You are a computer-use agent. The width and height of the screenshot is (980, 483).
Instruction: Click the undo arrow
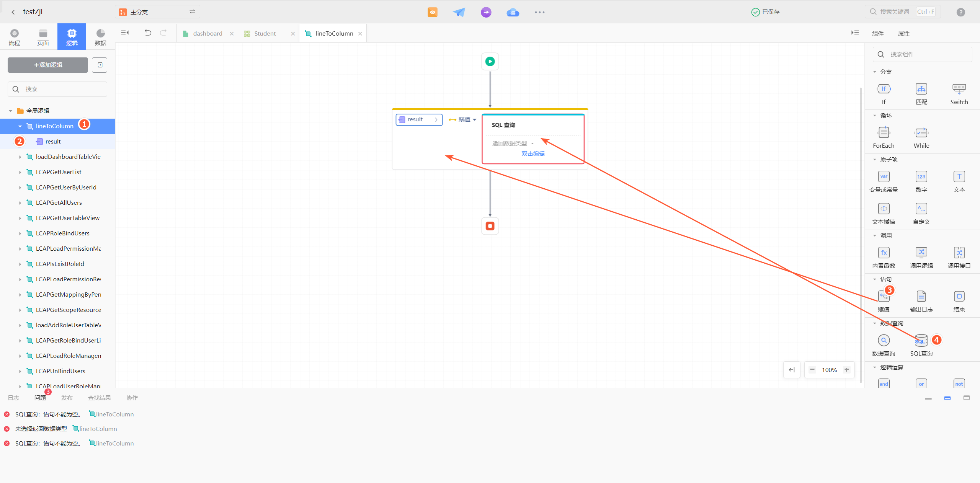point(148,33)
